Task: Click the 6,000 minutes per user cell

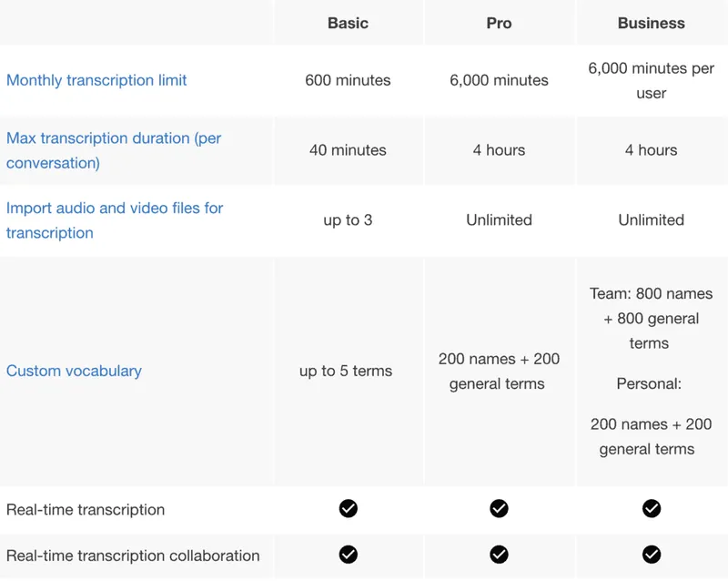Action: (652, 80)
